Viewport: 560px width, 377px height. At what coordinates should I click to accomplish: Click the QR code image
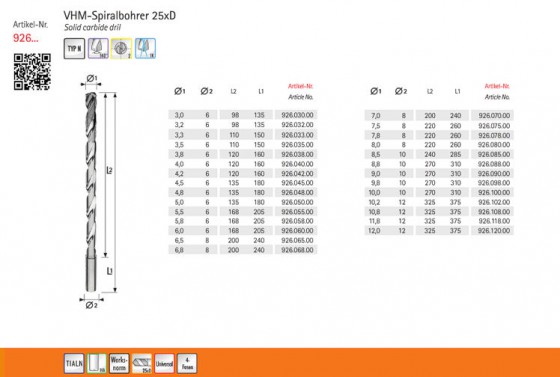coord(32,72)
